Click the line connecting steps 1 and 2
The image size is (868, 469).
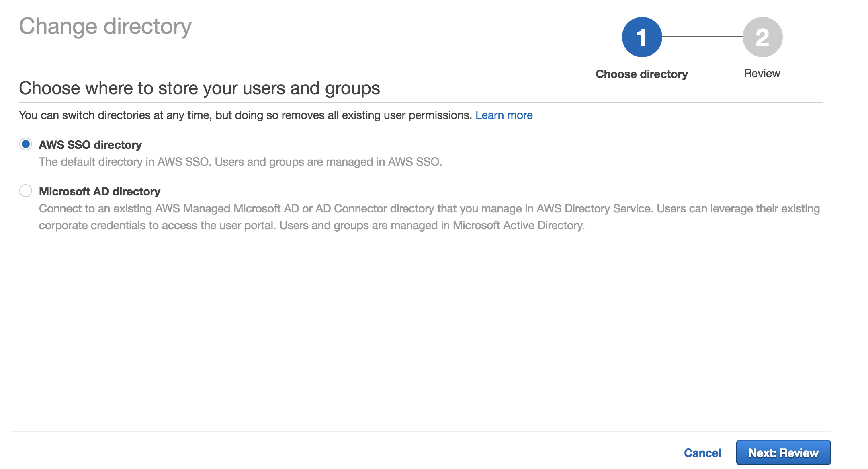pyautogui.click(x=702, y=37)
